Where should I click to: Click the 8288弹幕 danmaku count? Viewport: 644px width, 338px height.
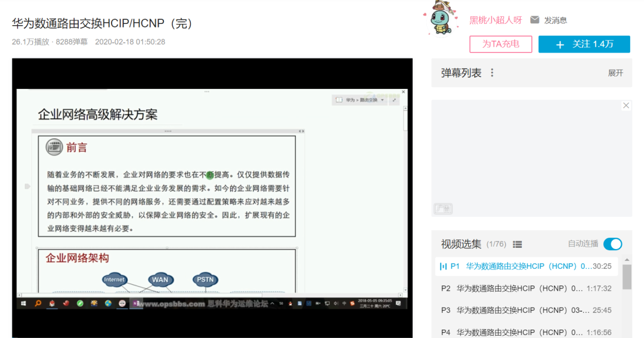pyautogui.click(x=72, y=42)
